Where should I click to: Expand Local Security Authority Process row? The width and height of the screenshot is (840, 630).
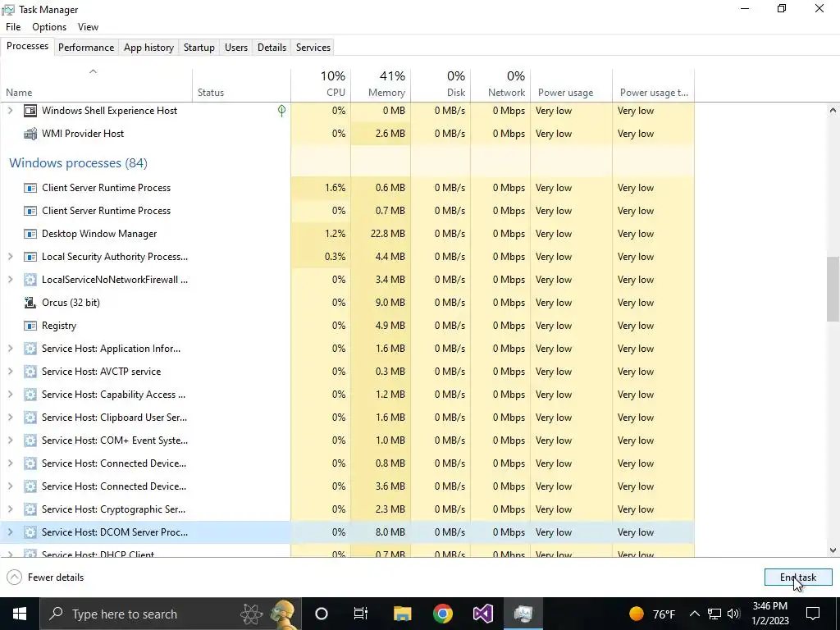pos(10,257)
